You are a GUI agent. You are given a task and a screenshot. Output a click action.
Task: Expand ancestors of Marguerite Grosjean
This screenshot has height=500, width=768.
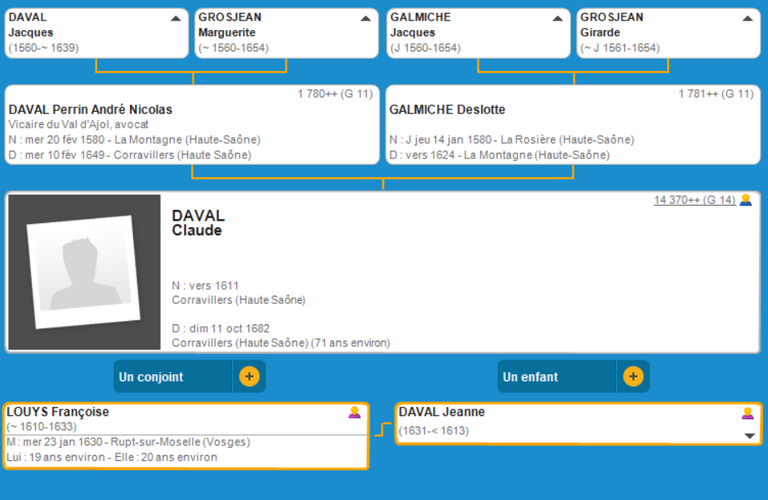[x=366, y=18]
